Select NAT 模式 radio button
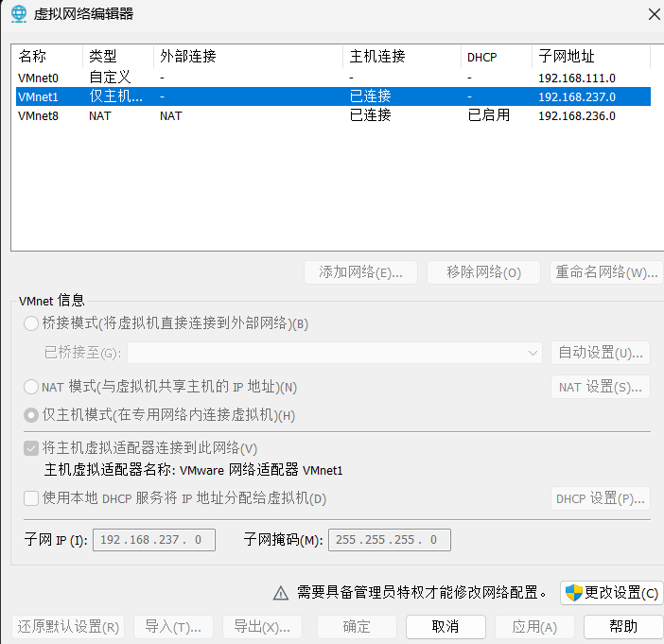The image size is (664, 644). pyautogui.click(x=31, y=387)
